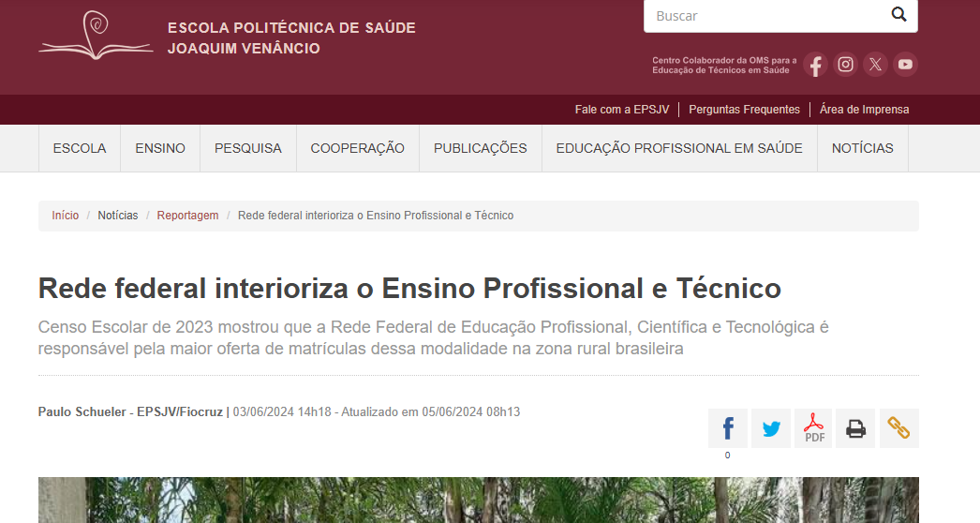Screen dimensions: 980x523
Task: Go to Início breadcrumb
Action: (65, 216)
